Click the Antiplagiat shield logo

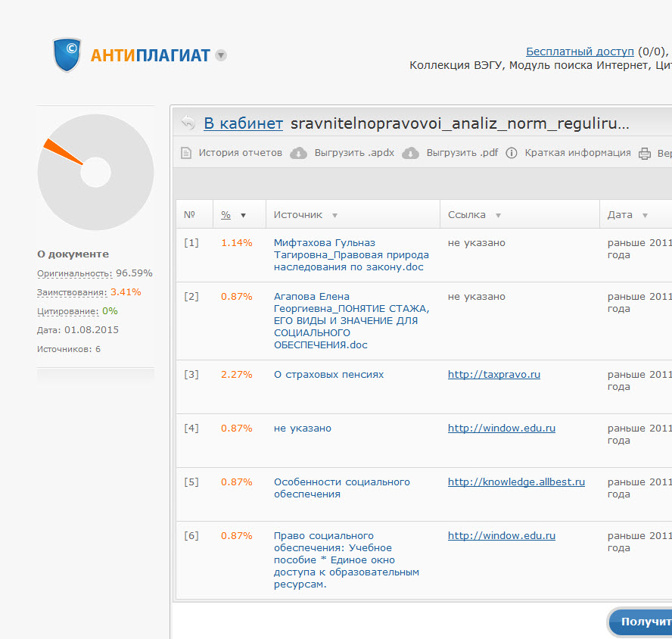[67, 55]
